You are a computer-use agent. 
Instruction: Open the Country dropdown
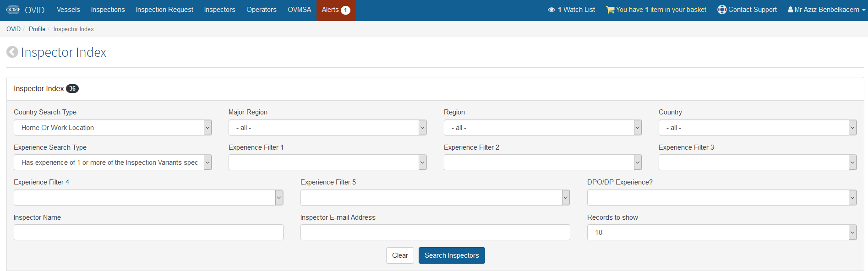tap(758, 128)
